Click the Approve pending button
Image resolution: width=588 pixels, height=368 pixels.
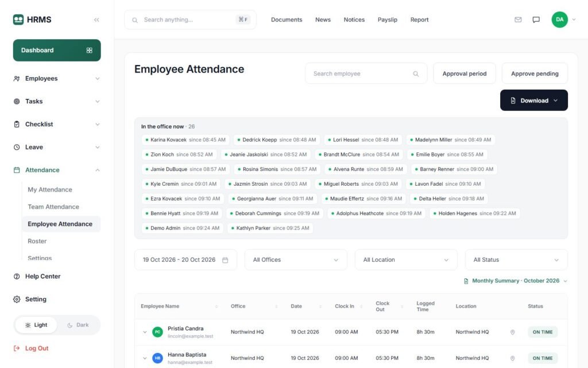coord(535,74)
